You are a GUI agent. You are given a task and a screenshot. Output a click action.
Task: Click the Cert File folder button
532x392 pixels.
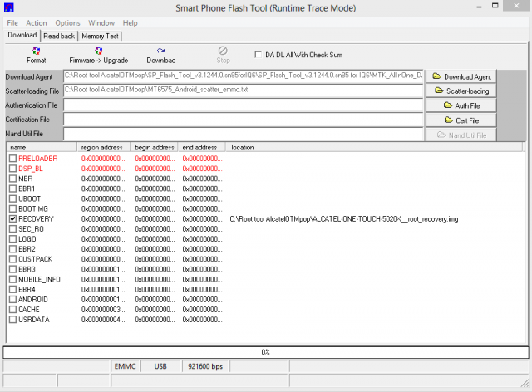[x=461, y=120]
